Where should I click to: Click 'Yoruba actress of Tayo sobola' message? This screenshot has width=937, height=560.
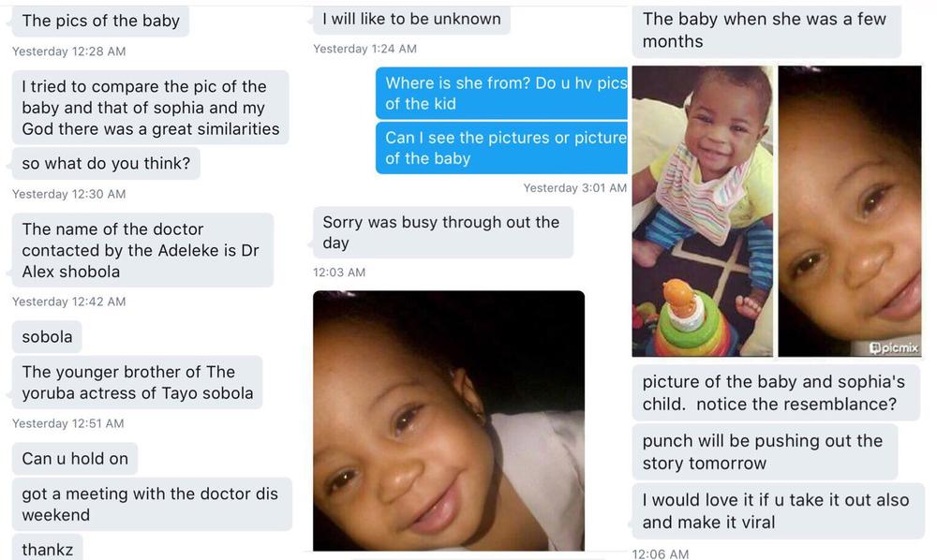point(137,383)
